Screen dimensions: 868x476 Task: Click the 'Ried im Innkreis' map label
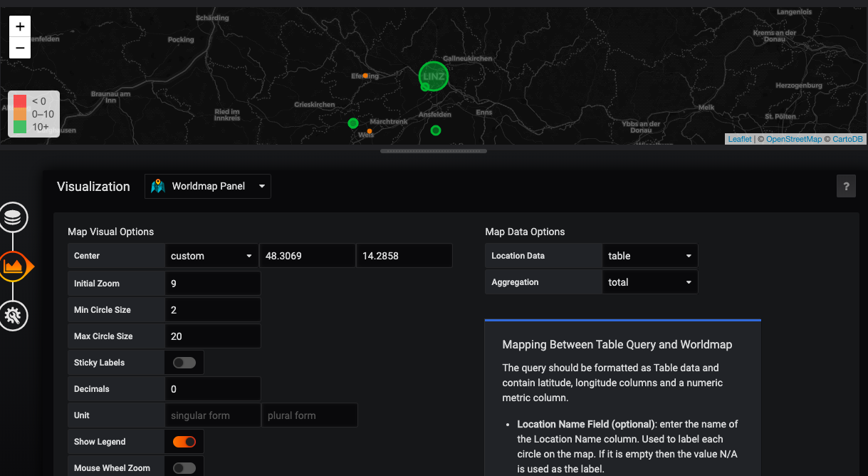point(227,115)
